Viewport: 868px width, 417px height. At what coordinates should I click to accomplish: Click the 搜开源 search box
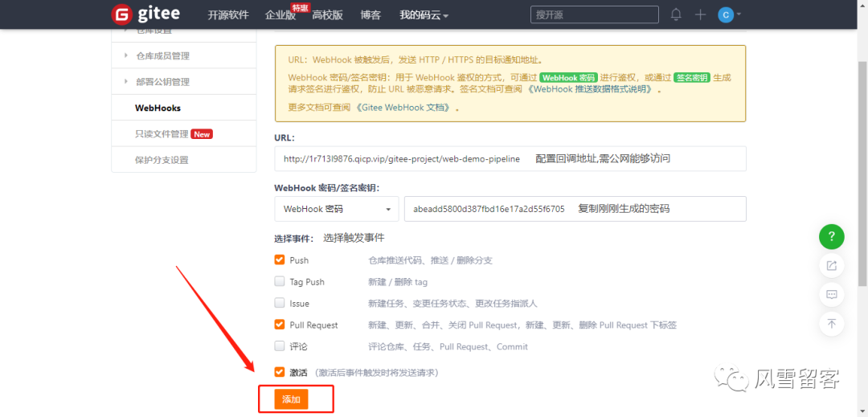pos(595,14)
